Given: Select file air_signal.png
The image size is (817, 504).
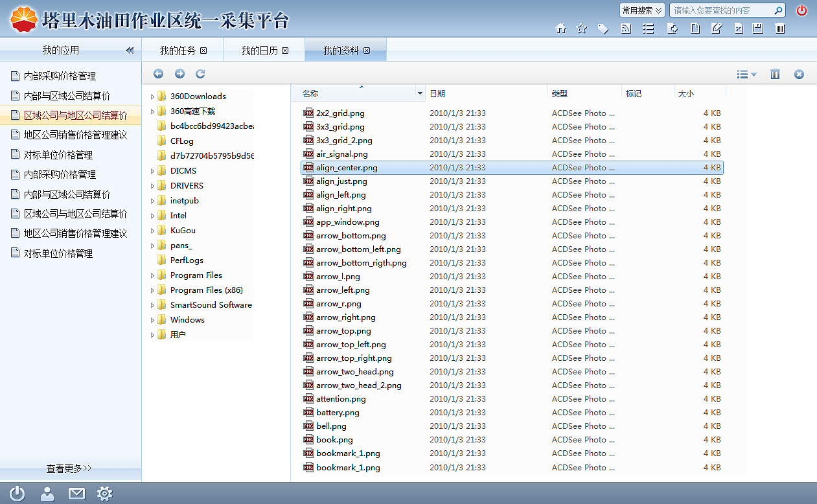Looking at the screenshot, I should point(341,154).
